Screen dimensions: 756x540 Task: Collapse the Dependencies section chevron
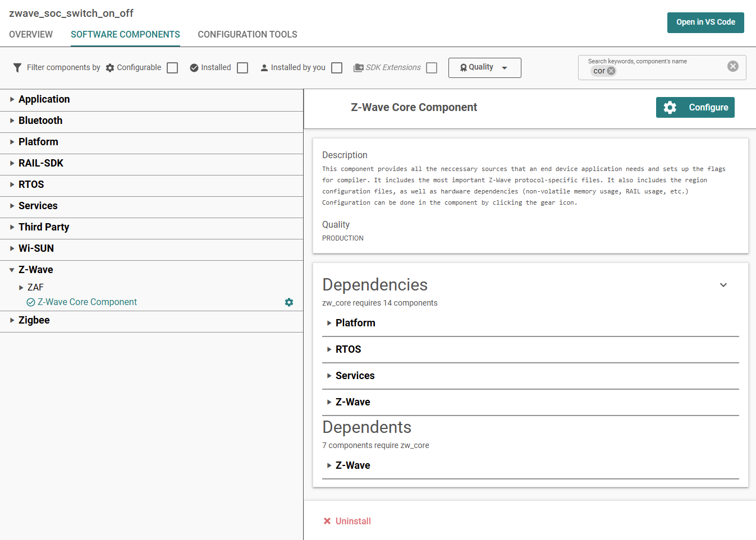723,285
